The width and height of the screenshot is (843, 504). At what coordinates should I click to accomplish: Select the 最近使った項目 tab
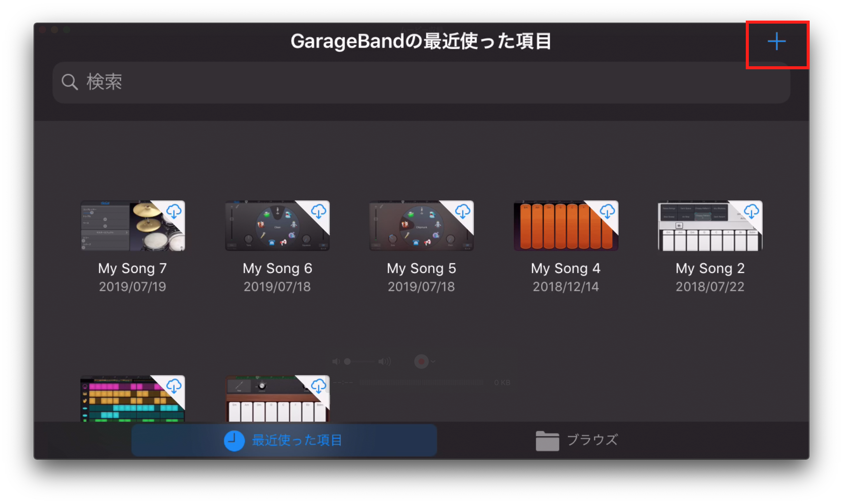(284, 440)
